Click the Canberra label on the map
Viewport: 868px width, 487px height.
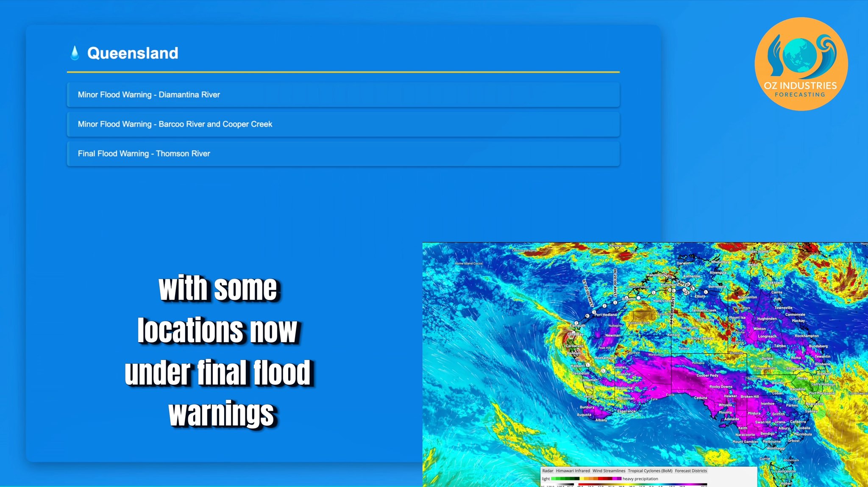click(x=798, y=422)
